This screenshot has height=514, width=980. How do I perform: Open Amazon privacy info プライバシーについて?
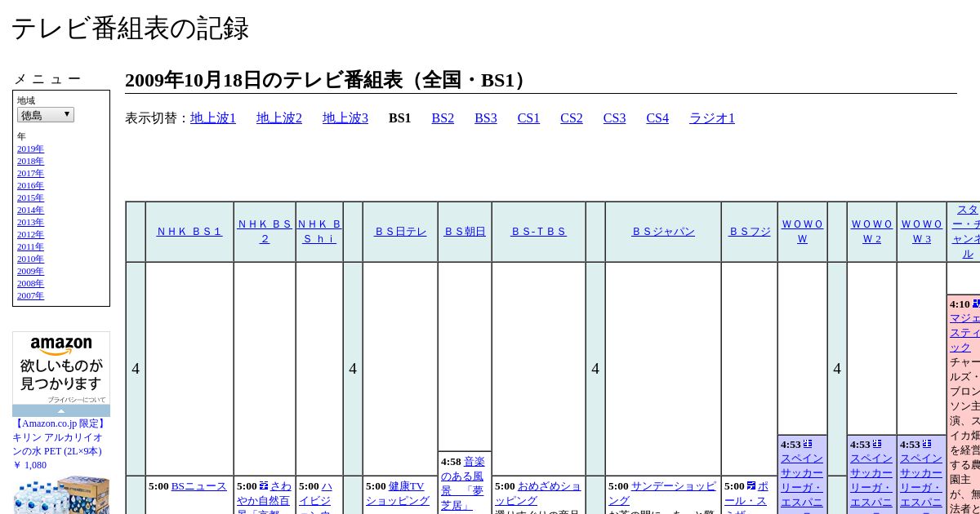[76, 400]
